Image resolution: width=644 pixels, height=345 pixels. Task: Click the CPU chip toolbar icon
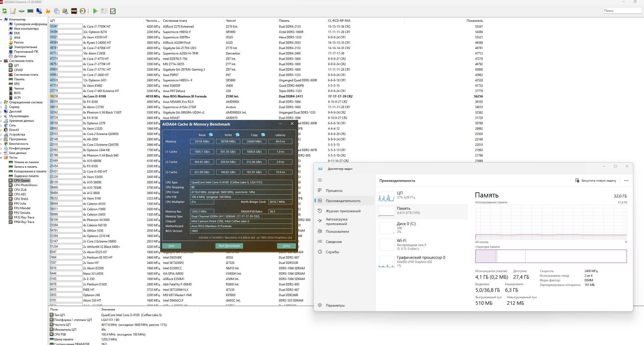coord(22,11)
